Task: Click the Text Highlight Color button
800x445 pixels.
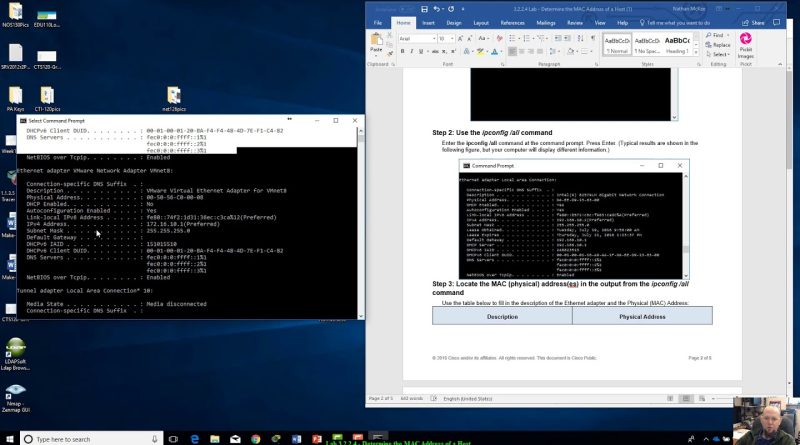Action: point(481,52)
